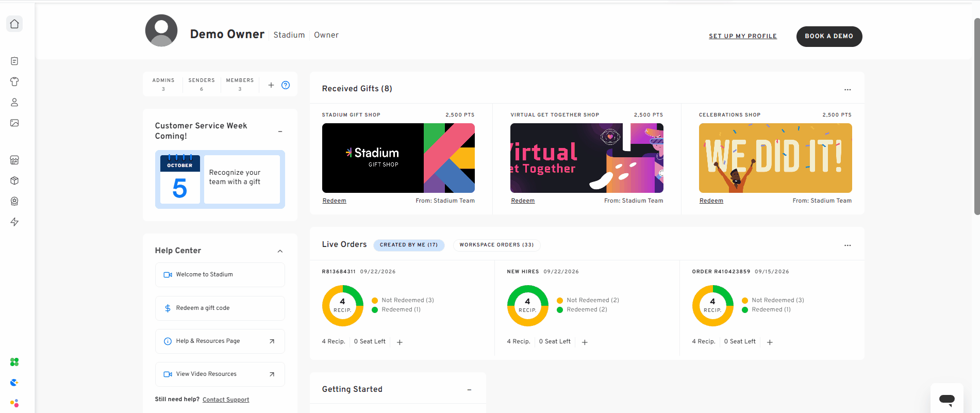
Task: Select the Senders count tab
Action: pos(202,84)
